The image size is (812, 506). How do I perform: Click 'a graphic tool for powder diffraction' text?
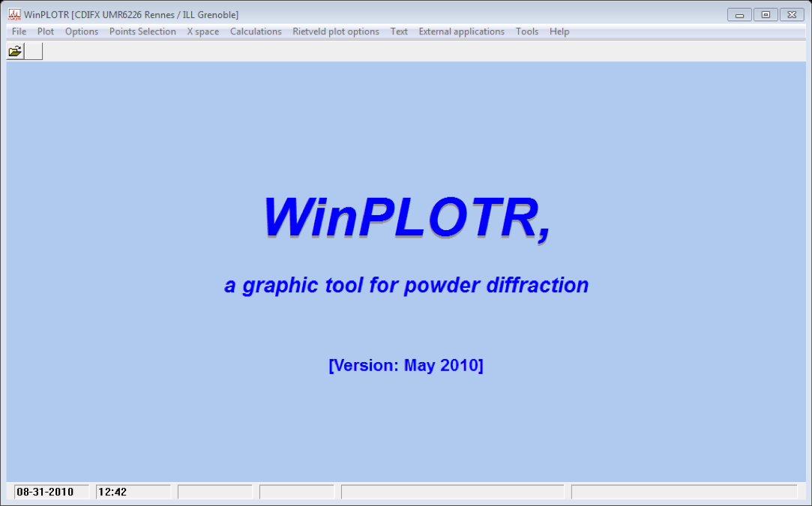click(406, 286)
